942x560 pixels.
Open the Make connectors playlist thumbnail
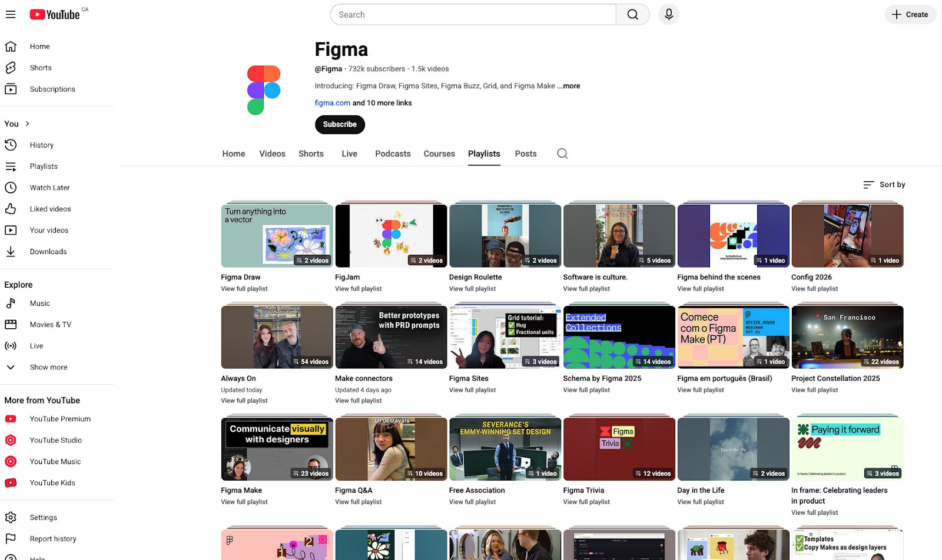pos(391,337)
